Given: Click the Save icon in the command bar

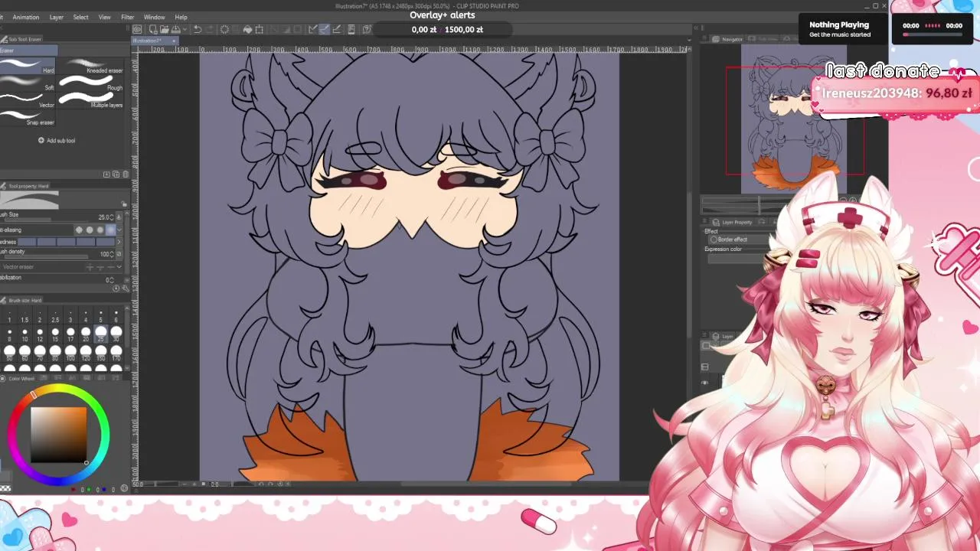Looking at the screenshot, I should (175, 30).
